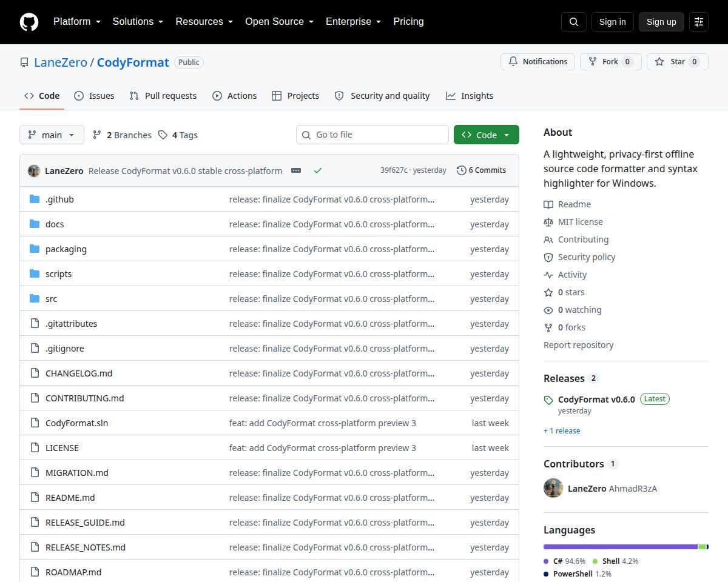Click the book icon beside Readme
This screenshot has width=728, height=582.
pyautogui.click(x=548, y=204)
